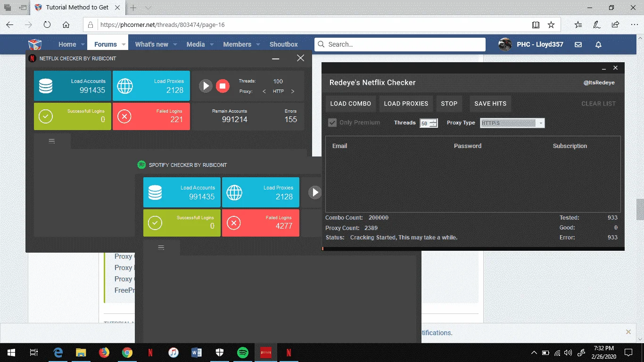Expand the Media menu dropdown arrow
This screenshot has width=644, height=362.
(212, 44)
